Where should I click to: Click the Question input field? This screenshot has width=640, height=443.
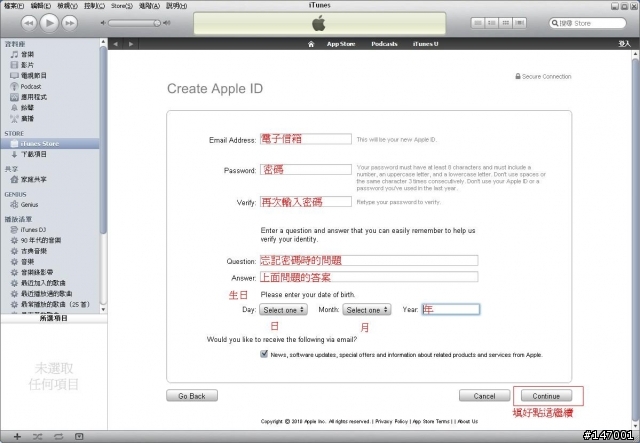[x=369, y=260]
